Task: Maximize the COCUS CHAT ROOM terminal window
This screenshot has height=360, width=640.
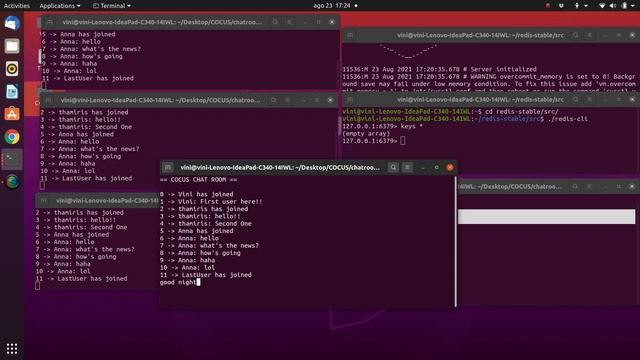Action: click(436, 167)
